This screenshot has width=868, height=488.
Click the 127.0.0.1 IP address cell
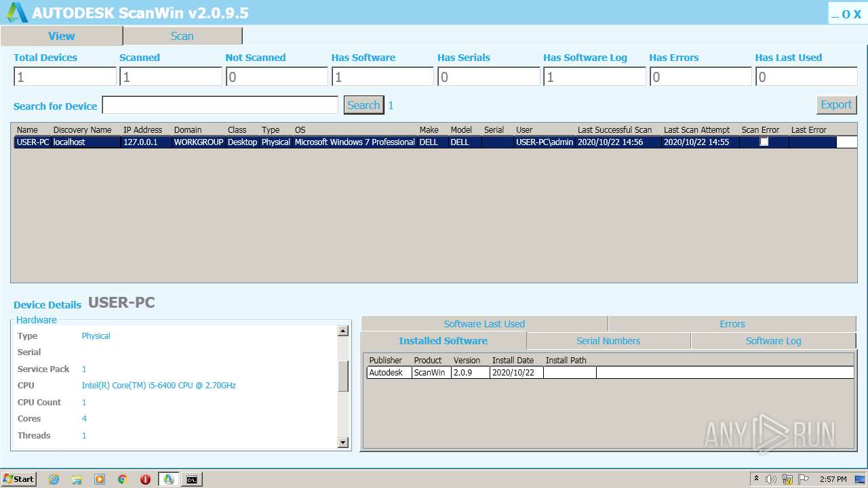146,142
